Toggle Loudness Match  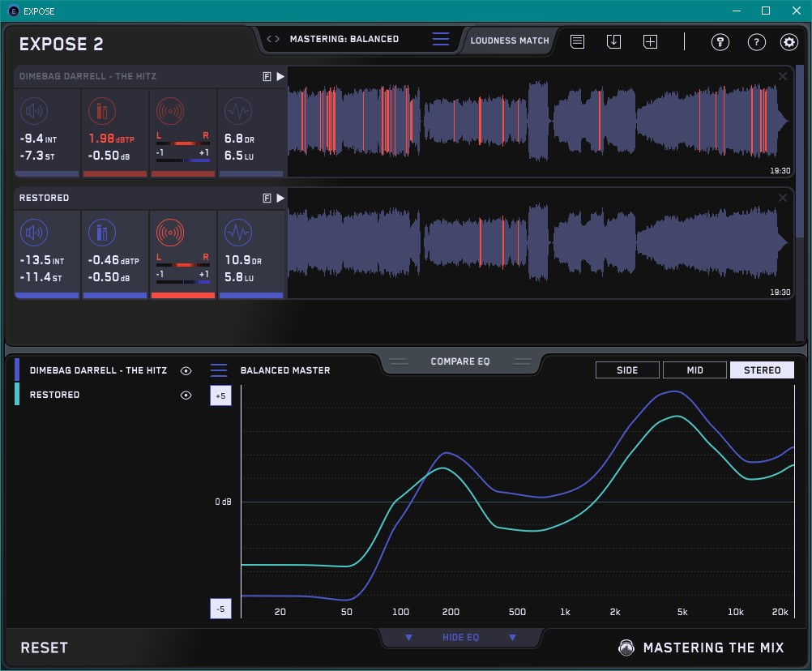[x=509, y=41]
